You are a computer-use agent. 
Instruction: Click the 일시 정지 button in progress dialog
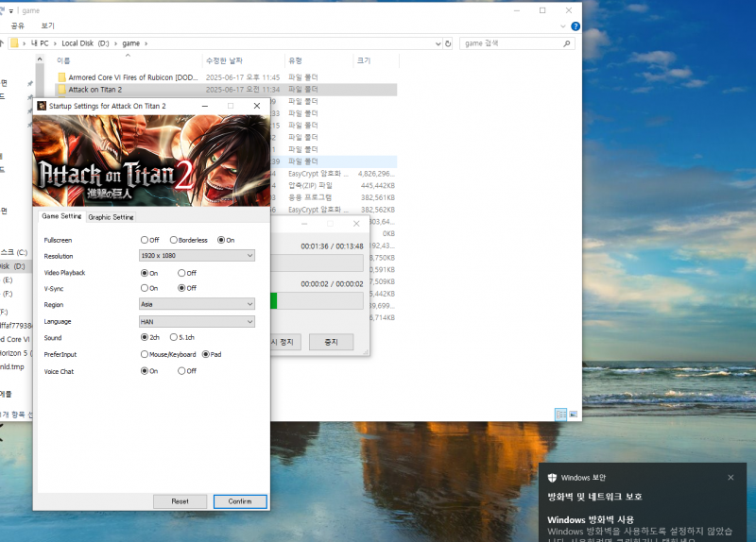[x=286, y=342]
